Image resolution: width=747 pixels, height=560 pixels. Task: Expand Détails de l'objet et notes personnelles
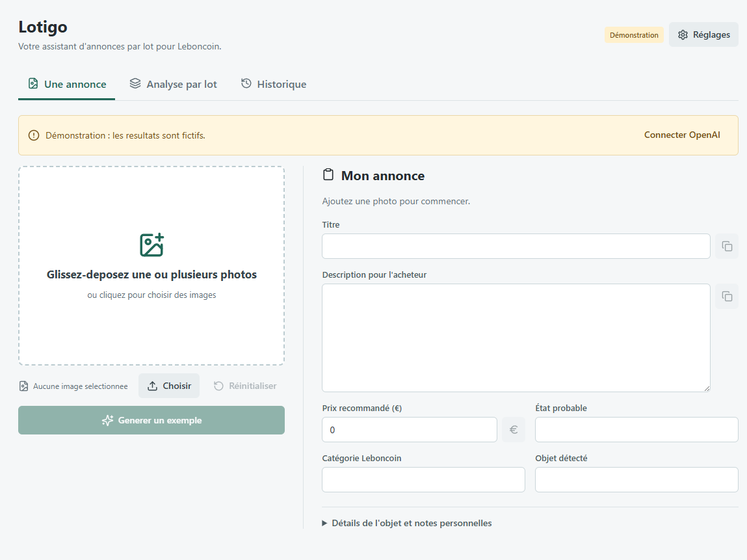[407, 524]
